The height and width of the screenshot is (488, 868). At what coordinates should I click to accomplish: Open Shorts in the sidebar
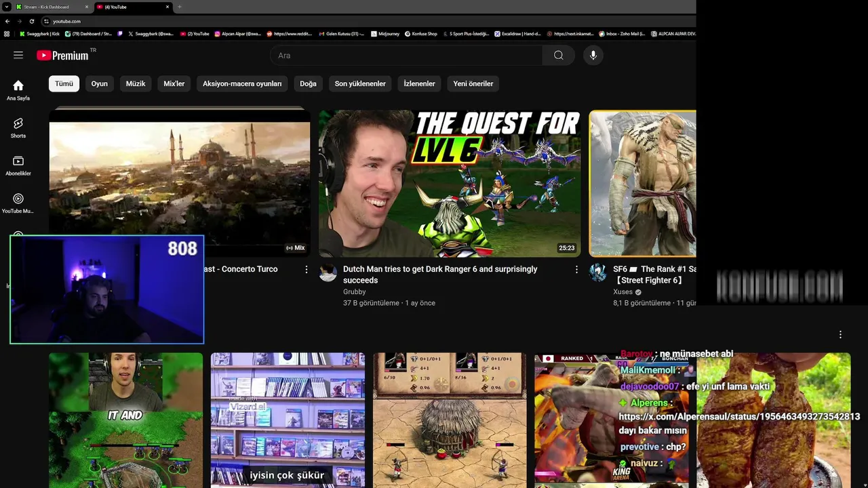(x=18, y=127)
